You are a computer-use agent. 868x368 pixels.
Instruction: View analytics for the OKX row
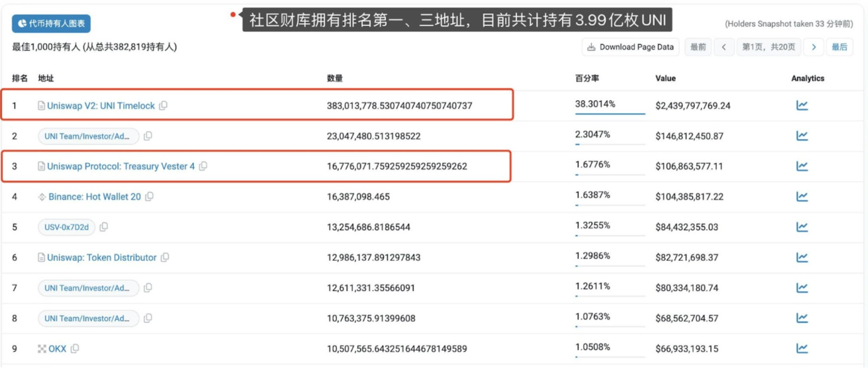click(x=802, y=348)
